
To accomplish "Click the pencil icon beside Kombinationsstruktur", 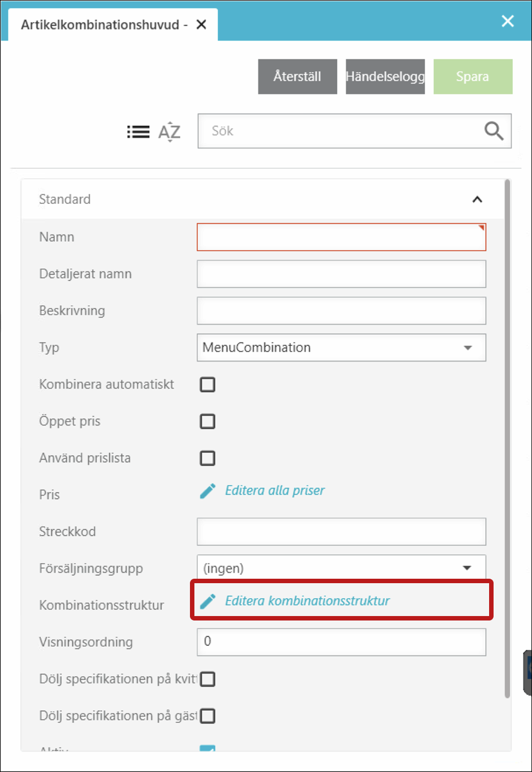I will [208, 601].
